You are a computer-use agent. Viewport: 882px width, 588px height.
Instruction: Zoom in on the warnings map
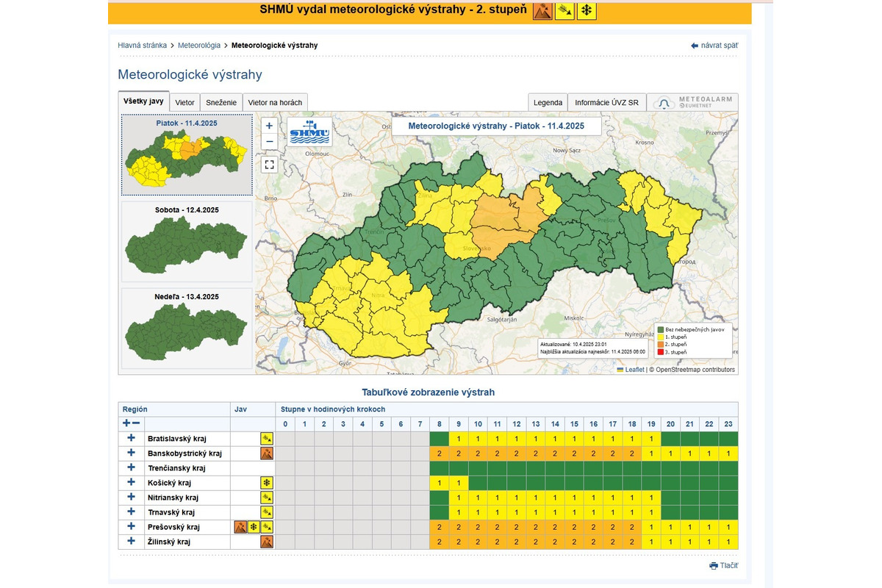[269, 126]
